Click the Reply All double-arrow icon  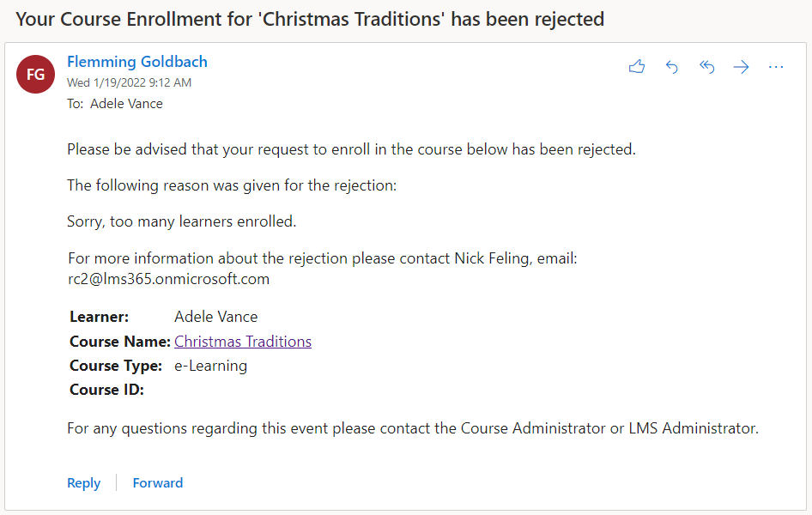[x=707, y=67]
